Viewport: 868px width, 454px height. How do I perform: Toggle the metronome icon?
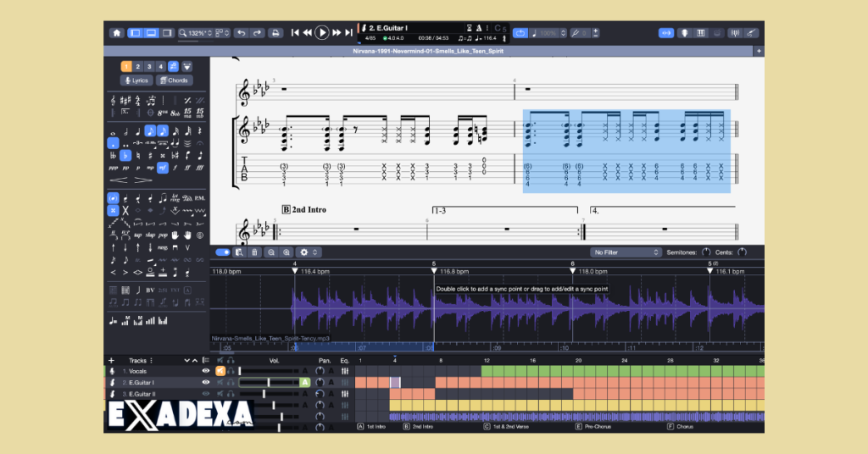(x=479, y=28)
